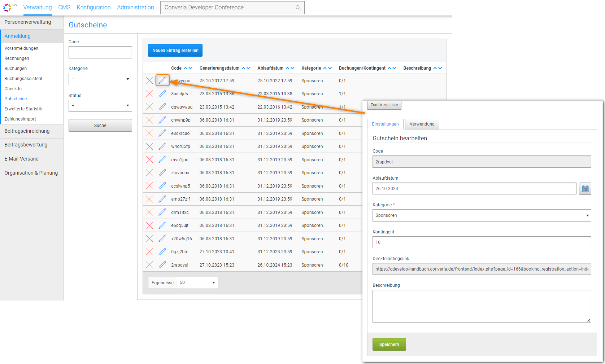Viewport: 605px width, 364px height.
Task: Open the Konfiguration menu in the top bar
Action: pyautogui.click(x=93, y=8)
